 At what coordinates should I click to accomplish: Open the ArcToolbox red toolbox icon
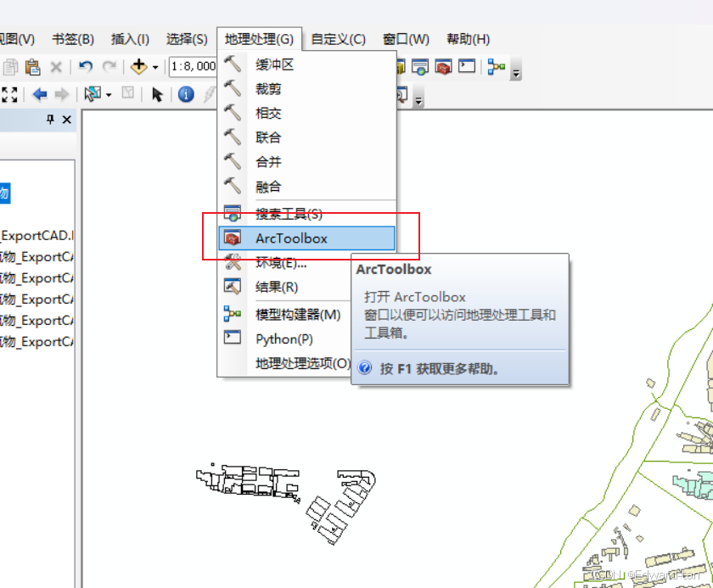443,66
